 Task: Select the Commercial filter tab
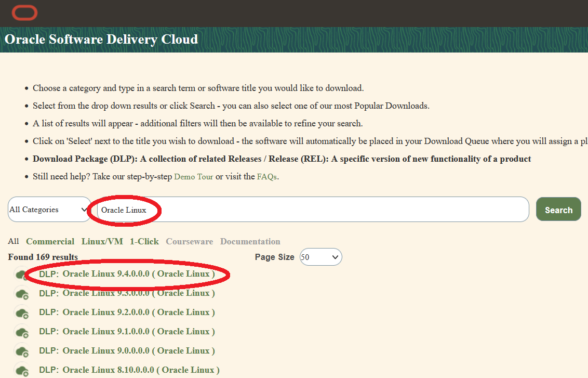(50, 241)
